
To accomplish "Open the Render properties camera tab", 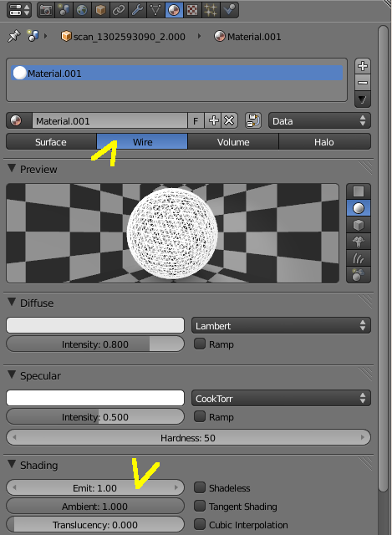I will (x=46, y=10).
